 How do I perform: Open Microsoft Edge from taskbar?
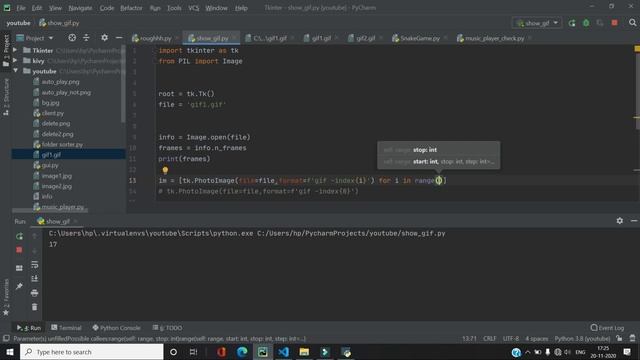click(x=242, y=352)
